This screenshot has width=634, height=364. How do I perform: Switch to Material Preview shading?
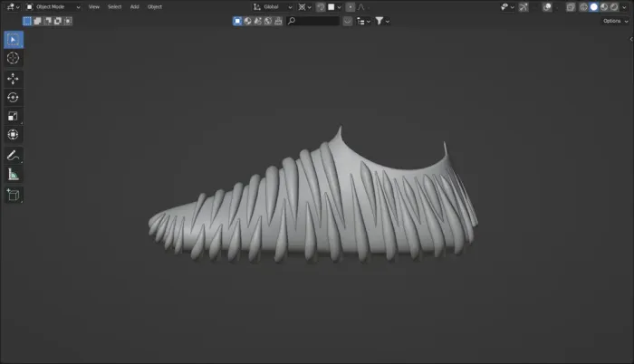(604, 7)
